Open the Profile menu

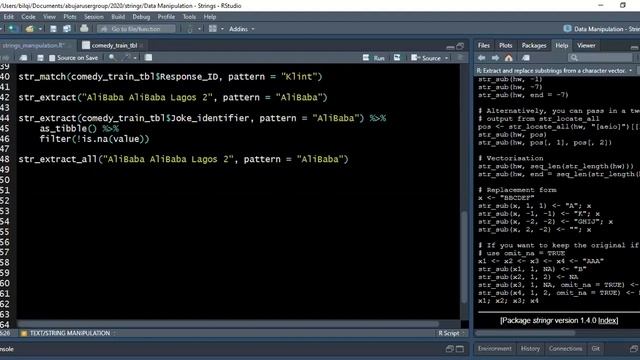(166, 17)
